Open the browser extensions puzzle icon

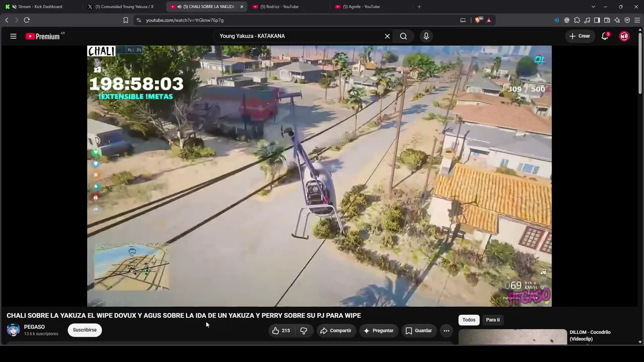pos(577,20)
